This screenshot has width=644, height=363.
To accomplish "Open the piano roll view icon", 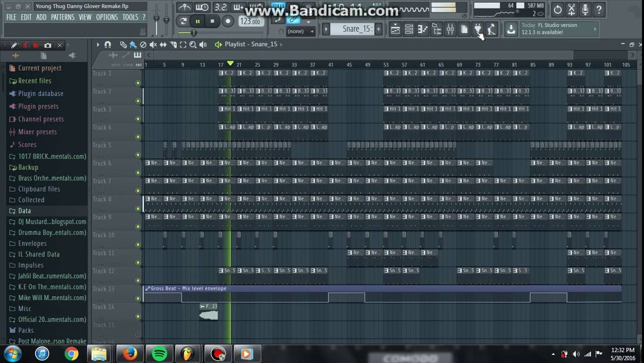I will (422, 29).
